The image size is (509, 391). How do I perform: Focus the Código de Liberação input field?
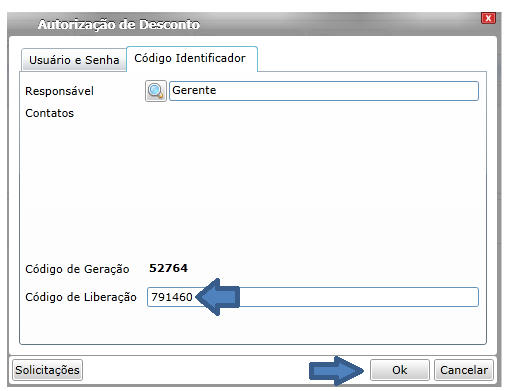point(313,297)
